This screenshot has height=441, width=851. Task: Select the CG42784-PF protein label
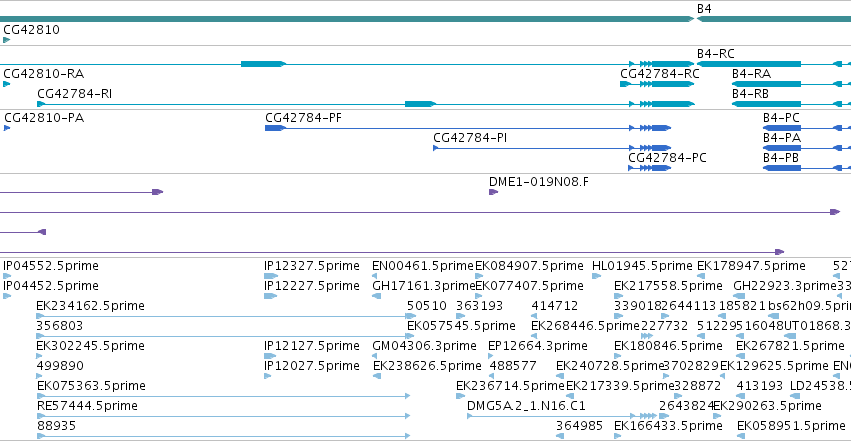coord(303,118)
